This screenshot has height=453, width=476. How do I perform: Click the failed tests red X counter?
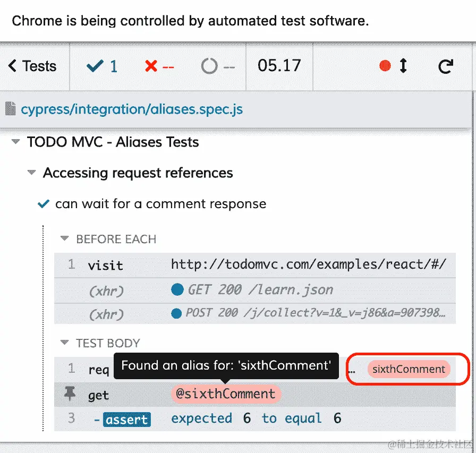pos(159,66)
